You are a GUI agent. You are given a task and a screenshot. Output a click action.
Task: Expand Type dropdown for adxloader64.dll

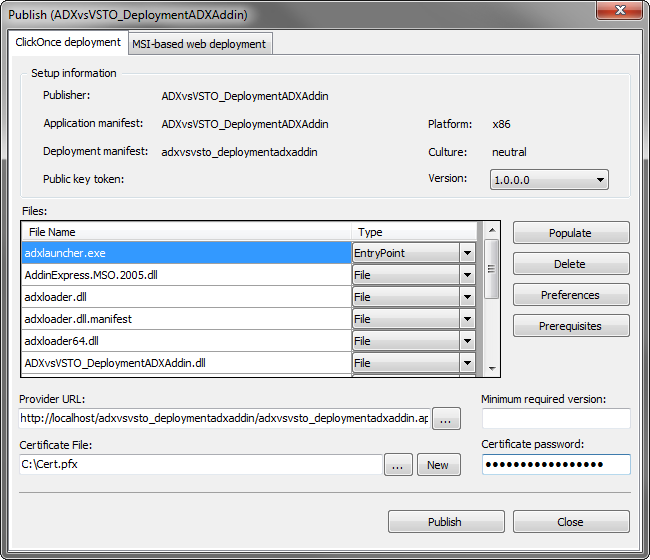click(x=467, y=341)
